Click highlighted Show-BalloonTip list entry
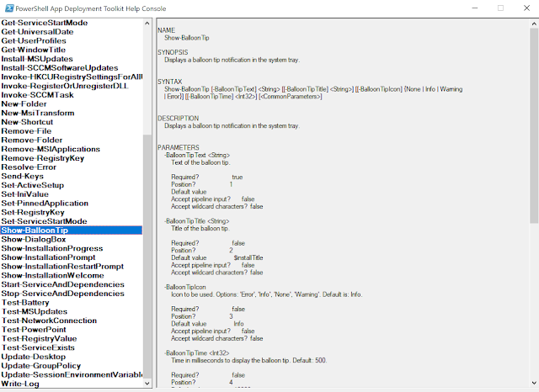 (71, 230)
